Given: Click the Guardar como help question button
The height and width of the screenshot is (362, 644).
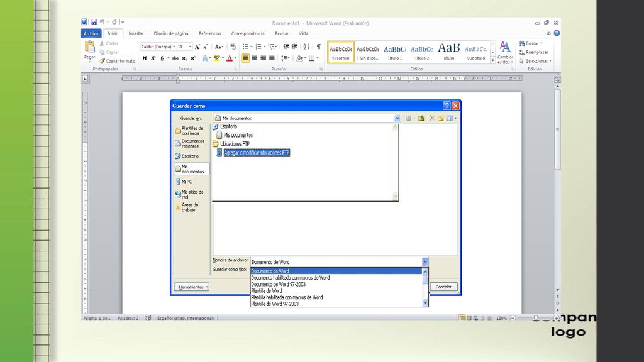Looking at the screenshot, I should [x=447, y=106].
